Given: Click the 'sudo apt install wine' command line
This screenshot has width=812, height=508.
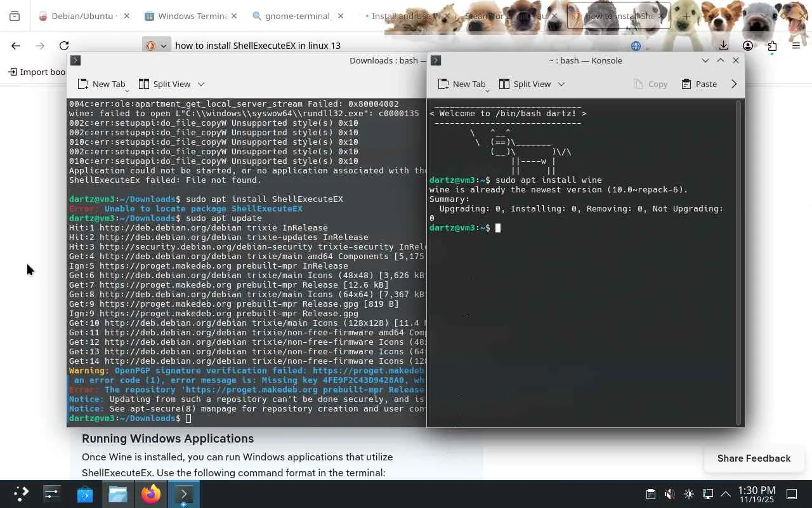Looking at the screenshot, I should [549, 180].
